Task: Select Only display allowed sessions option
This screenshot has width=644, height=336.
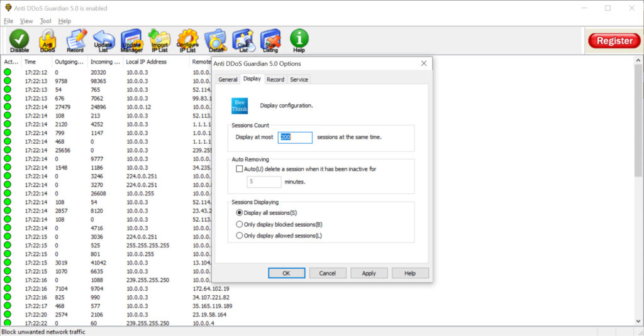Action: pos(239,236)
